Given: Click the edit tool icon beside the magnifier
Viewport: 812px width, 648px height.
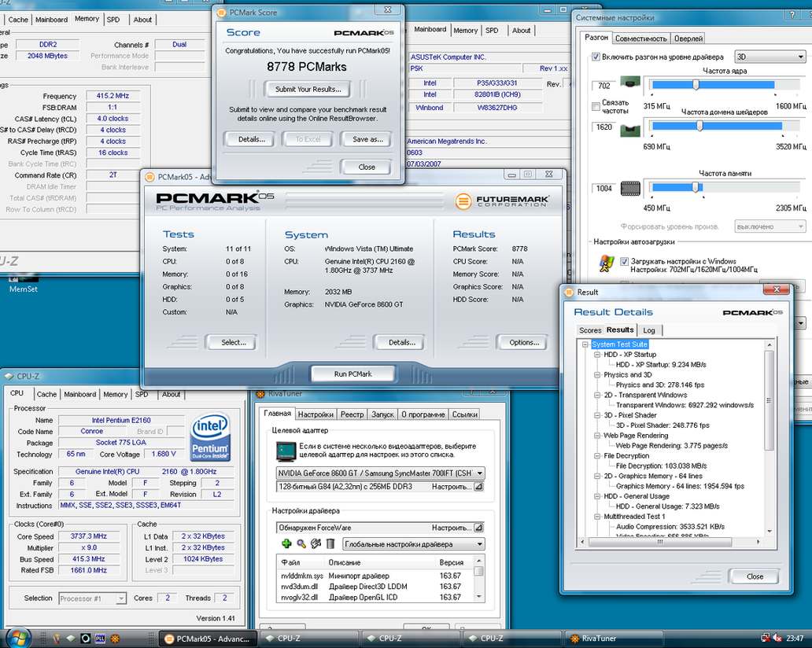Looking at the screenshot, I should pos(316,543).
